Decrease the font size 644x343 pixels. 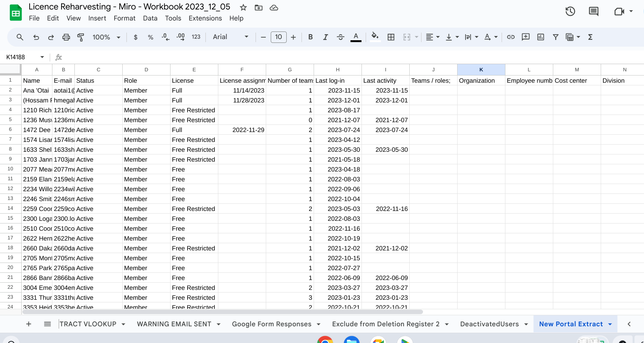(x=263, y=37)
